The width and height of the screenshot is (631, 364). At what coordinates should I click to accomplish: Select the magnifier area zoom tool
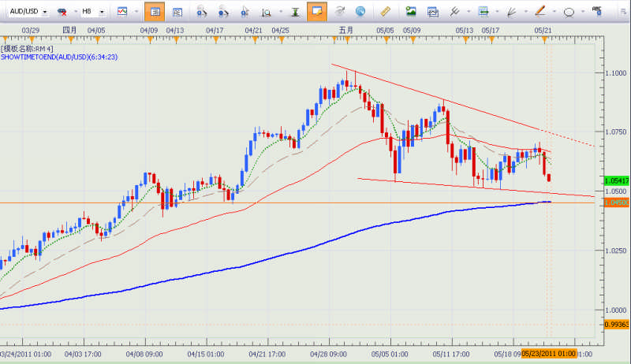click(266, 13)
